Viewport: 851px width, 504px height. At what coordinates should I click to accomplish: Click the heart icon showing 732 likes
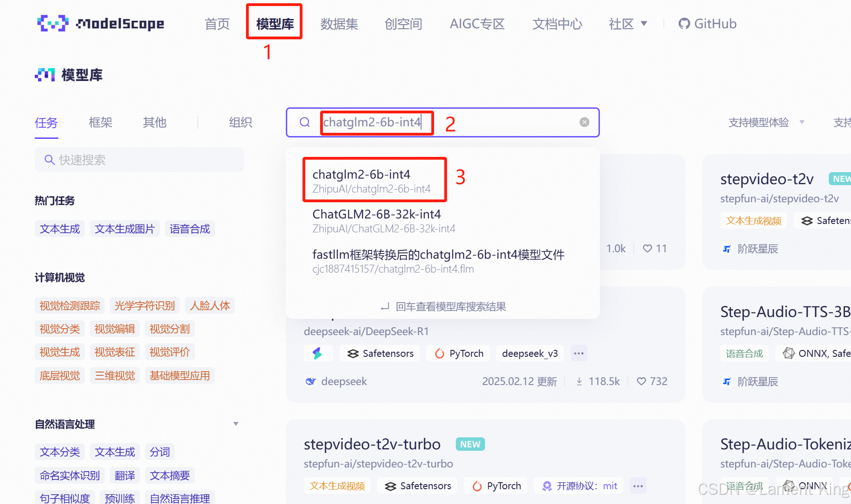pos(641,381)
